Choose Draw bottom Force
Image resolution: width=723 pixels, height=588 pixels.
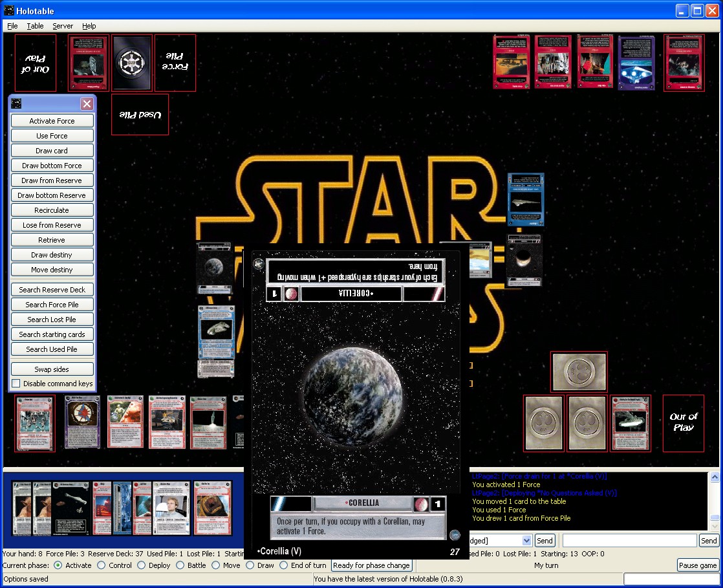pos(52,166)
